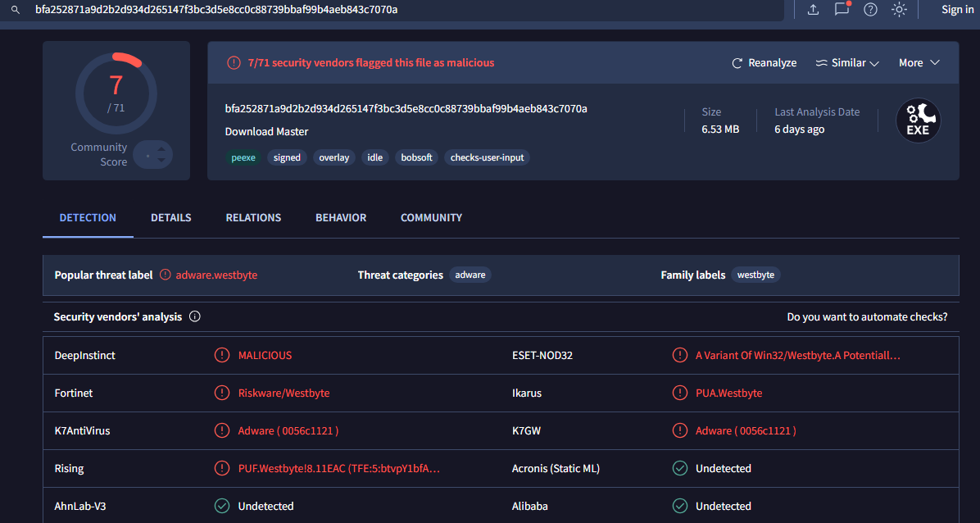
Task: Click the ESET Win32/Westbyte result text
Action: tap(798, 355)
